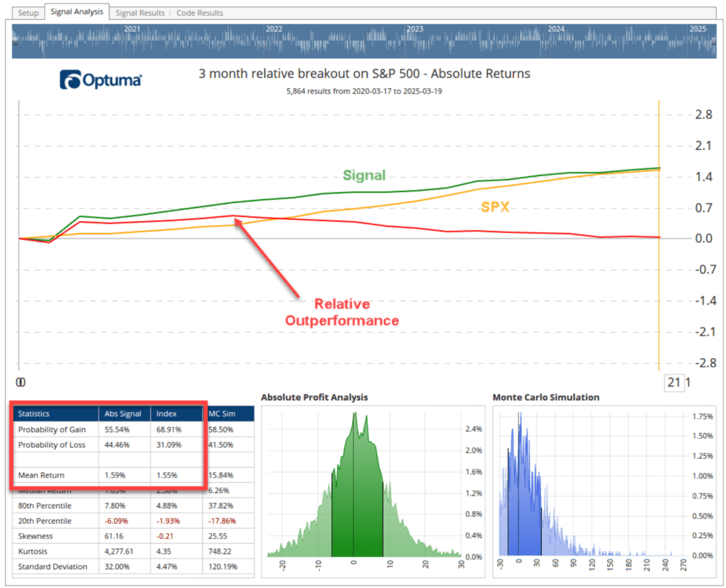The image size is (726, 588).
Task: Click the green Absolute Profit histogram
Action: [364, 484]
